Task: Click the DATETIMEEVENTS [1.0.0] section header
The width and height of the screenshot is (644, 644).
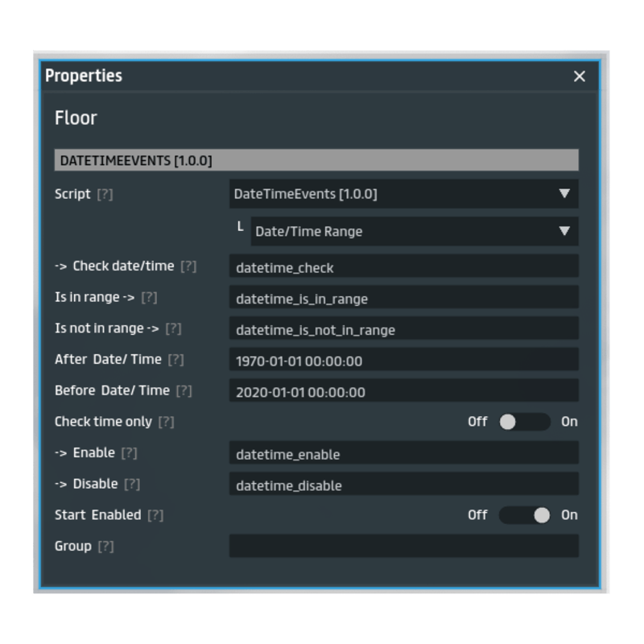Action: (316, 160)
